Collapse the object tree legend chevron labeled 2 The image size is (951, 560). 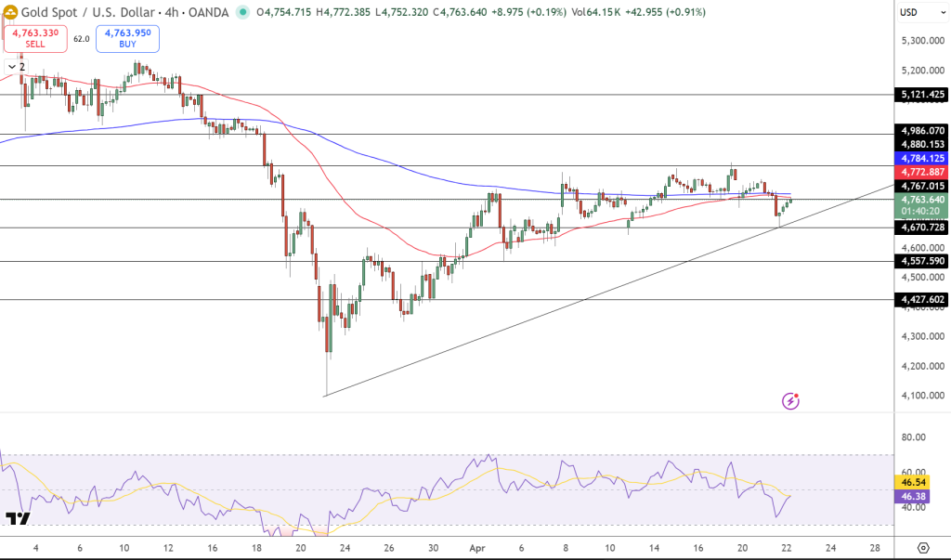tap(12, 66)
